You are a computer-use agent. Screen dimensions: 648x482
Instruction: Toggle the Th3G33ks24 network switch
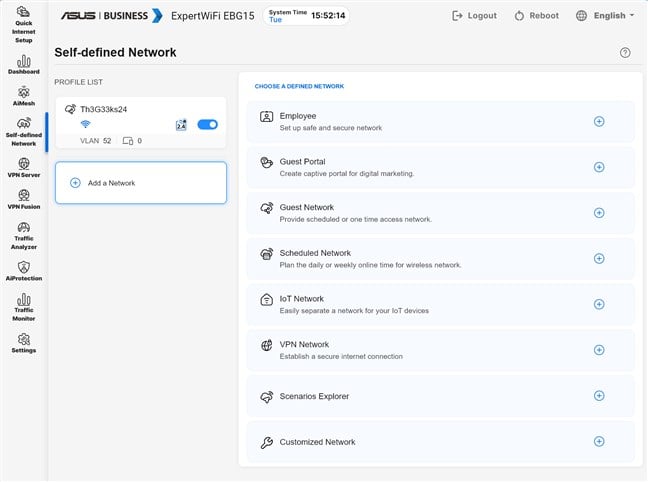[x=207, y=125]
